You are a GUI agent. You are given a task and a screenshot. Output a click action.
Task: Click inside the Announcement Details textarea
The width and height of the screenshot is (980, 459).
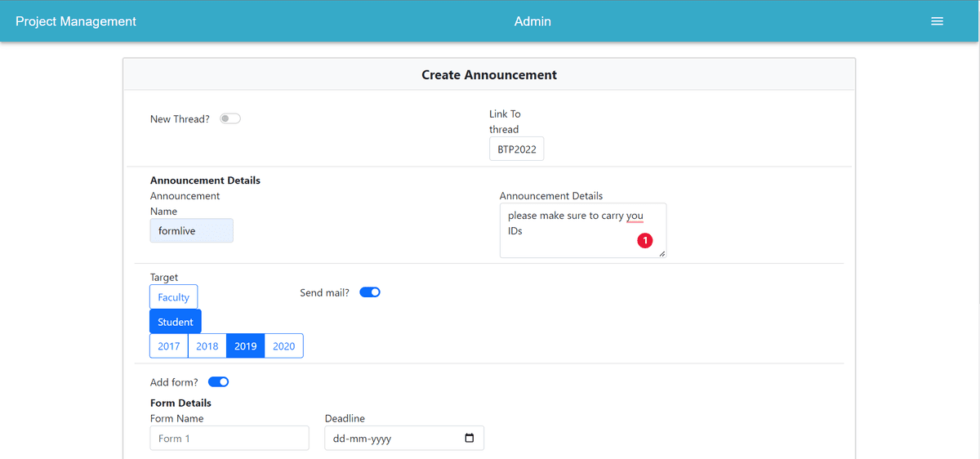(x=583, y=230)
